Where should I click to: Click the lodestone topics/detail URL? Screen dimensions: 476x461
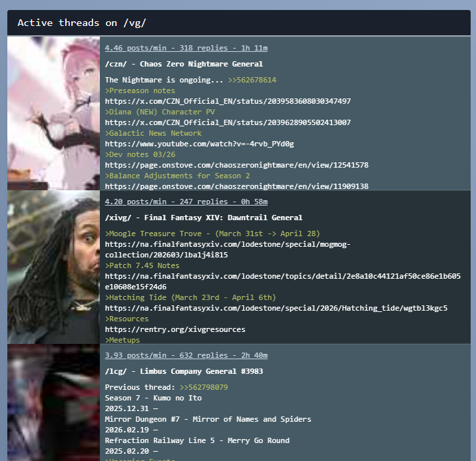pyautogui.click(x=283, y=281)
